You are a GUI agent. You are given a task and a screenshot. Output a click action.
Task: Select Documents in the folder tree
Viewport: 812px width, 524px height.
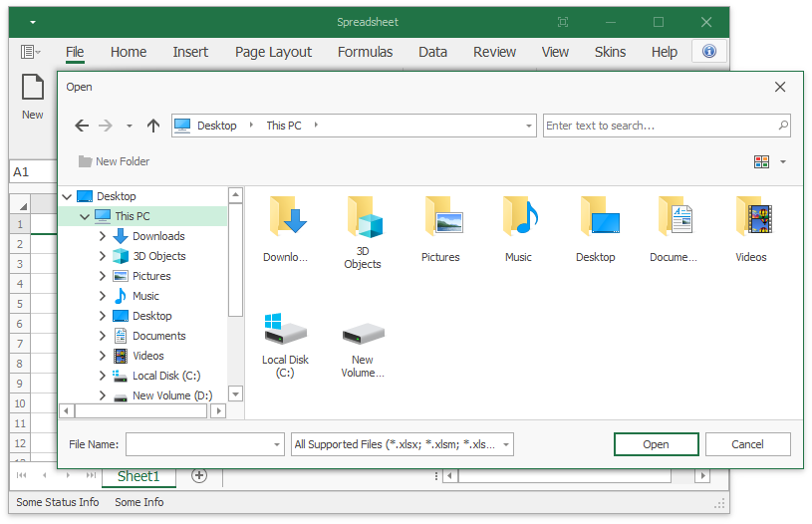(158, 336)
